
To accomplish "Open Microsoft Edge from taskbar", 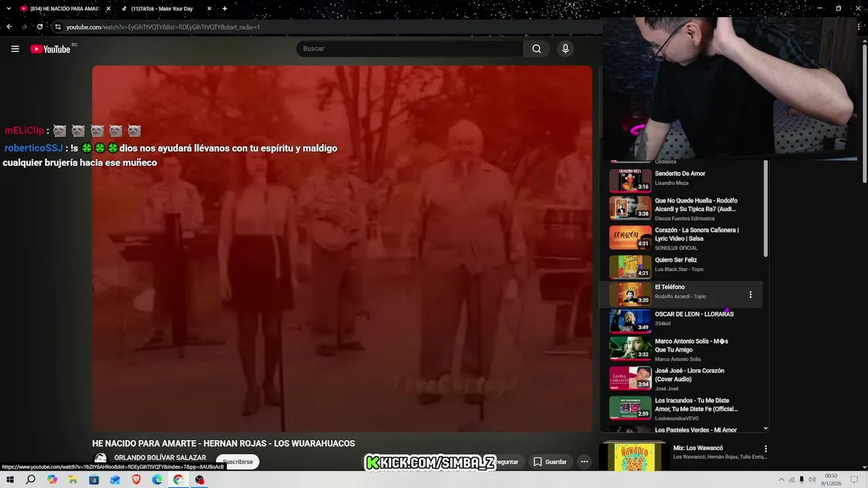I will (x=157, y=480).
